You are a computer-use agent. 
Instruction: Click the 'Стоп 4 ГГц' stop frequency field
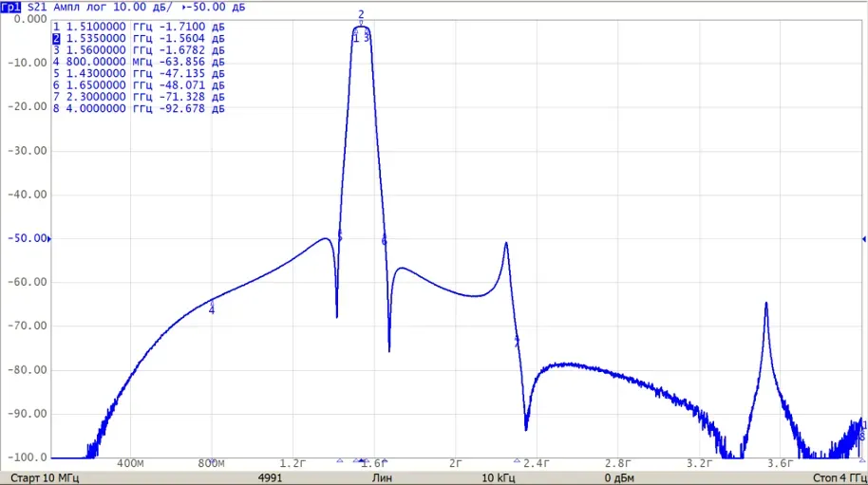pos(840,477)
